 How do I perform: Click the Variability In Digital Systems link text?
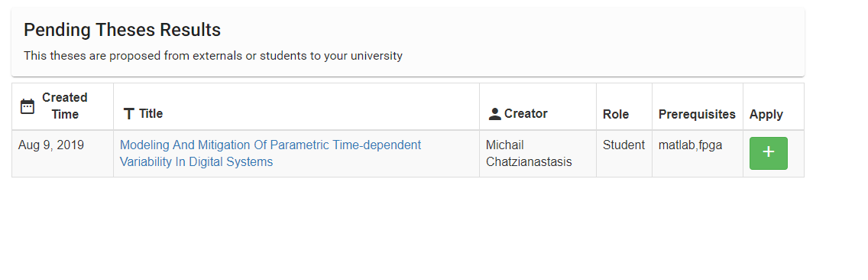[x=196, y=162]
